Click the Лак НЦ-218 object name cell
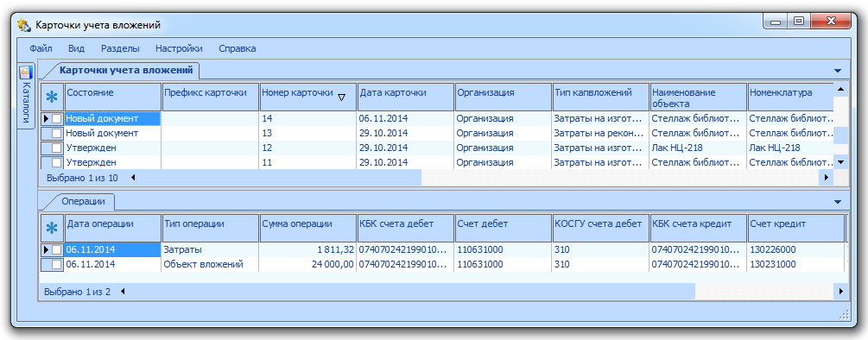Viewport: 868px width, 340px height. coord(698,148)
